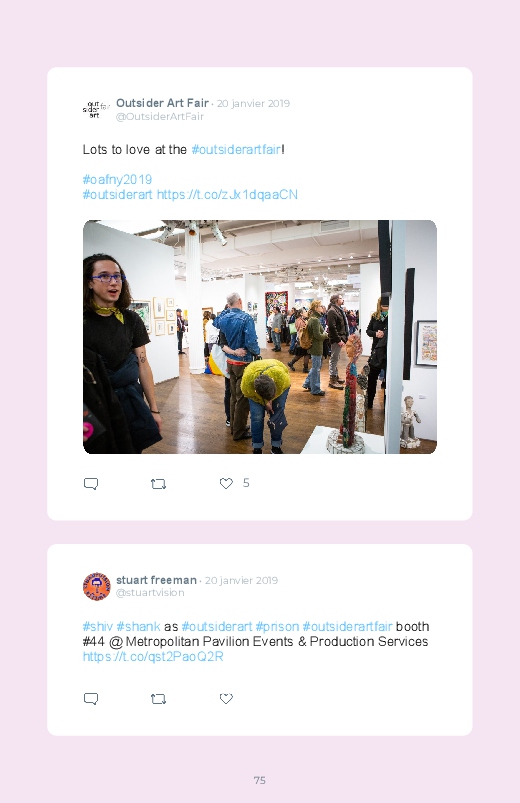Follow the t.co/zJx1dqaaCN link
This screenshot has height=803, width=520.
pyautogui.click(x=227, y=195)
